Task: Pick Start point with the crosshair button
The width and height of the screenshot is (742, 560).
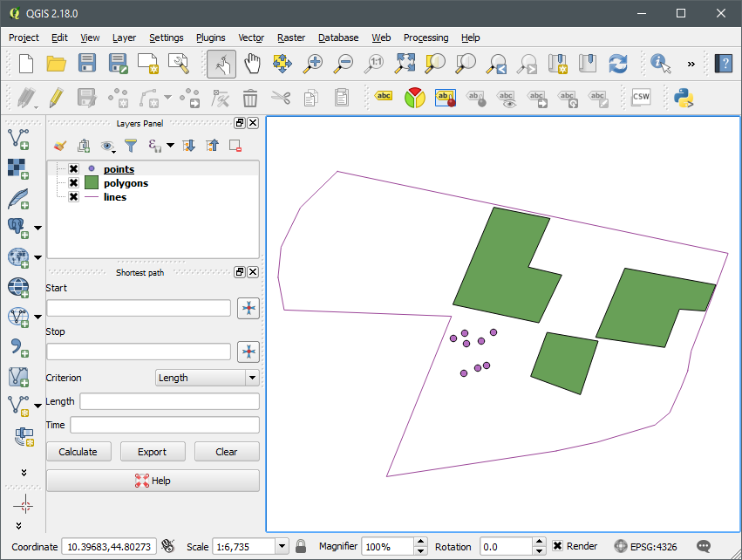Action: point(248,308)
